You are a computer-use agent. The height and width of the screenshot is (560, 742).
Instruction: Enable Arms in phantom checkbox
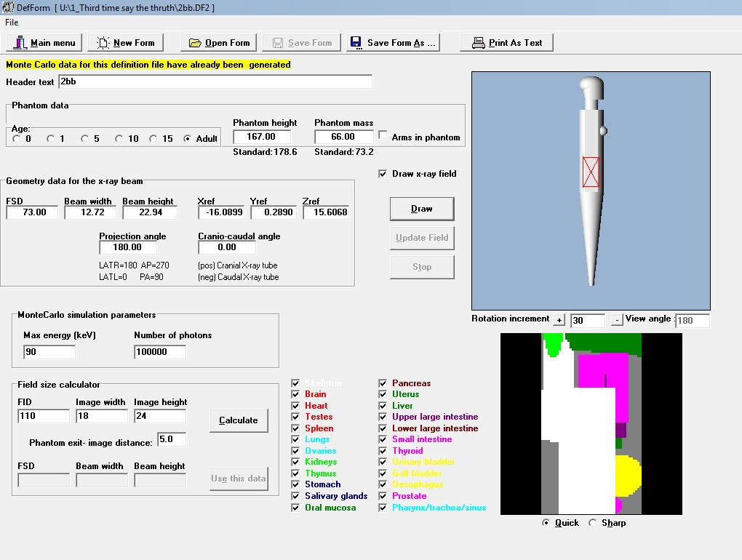pos(383,135)
